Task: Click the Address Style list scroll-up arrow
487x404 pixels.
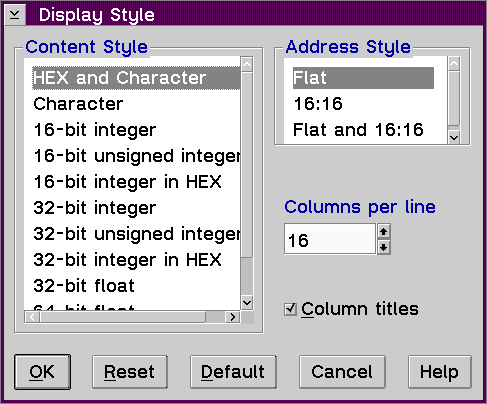Action: click(x=454, y=64)
